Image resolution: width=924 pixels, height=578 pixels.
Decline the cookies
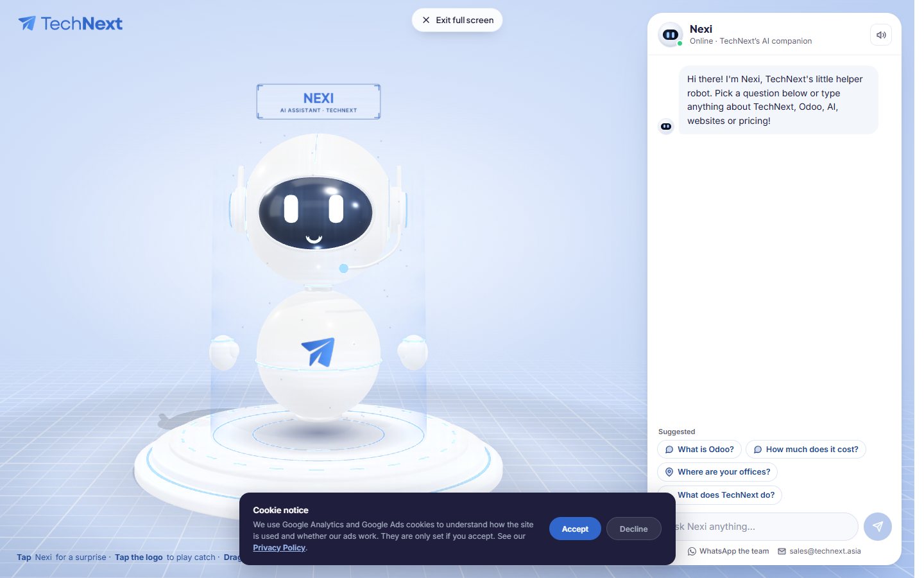click(633, 529)
